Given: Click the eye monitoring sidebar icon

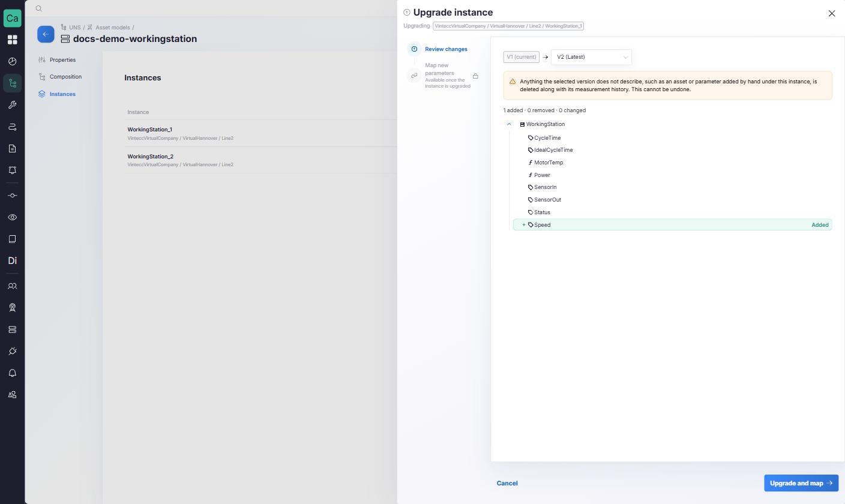Looking at the screenshot, I should point(12,217).
